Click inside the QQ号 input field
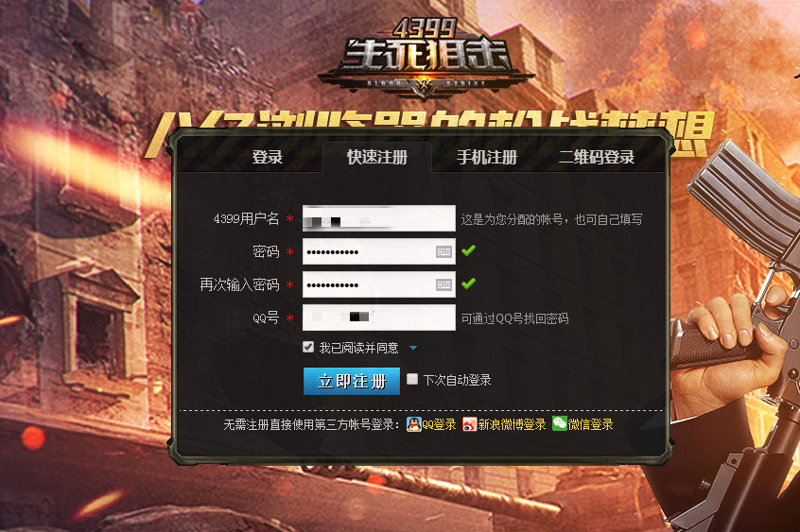This screenshot has height=532, width=800. pyautogui.click(x=379, y=317)
